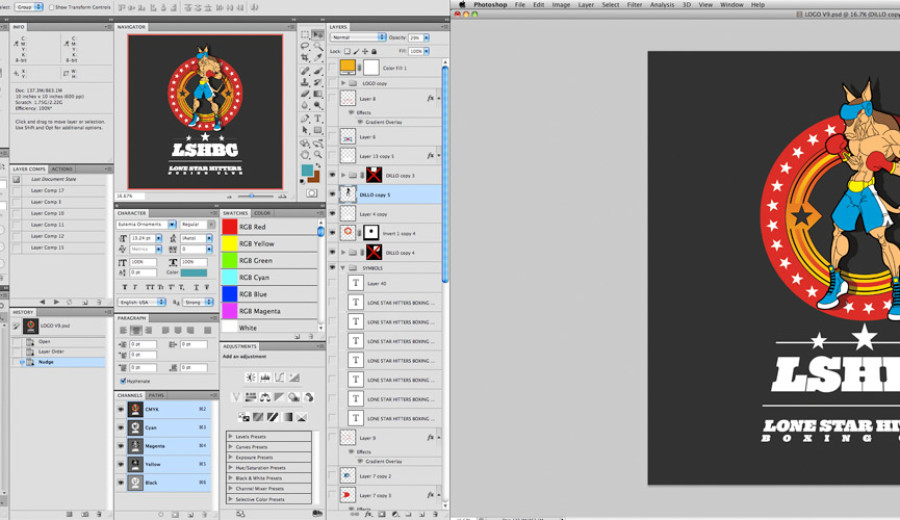This screenshot has width=900, height=520.
Task: Add a Levels adjustment
Action: click(x=265, y=377)
